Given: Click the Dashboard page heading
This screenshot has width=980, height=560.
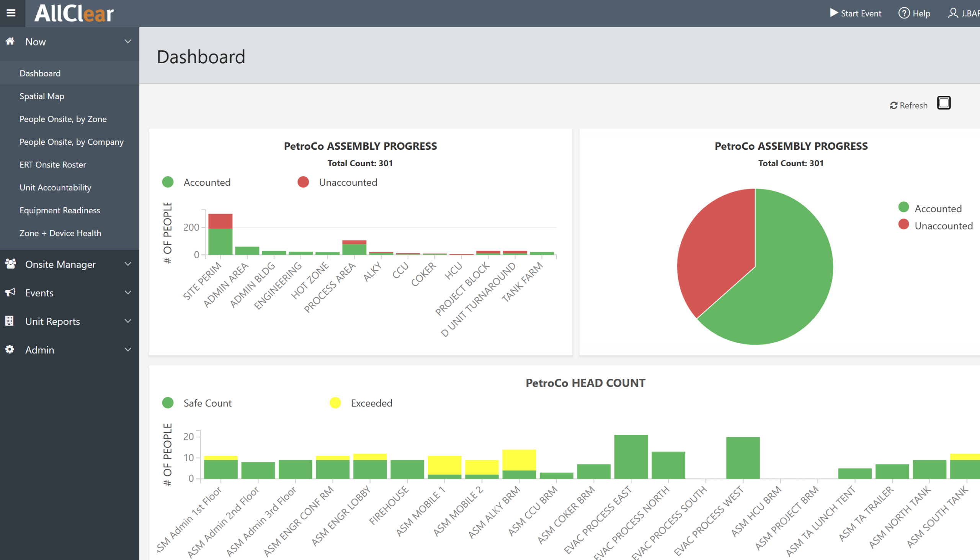Looking at the screenshot, I should [x=201, y=57].
